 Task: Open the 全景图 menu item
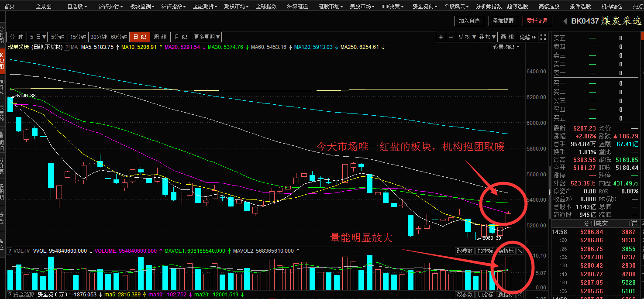[43, 7]
